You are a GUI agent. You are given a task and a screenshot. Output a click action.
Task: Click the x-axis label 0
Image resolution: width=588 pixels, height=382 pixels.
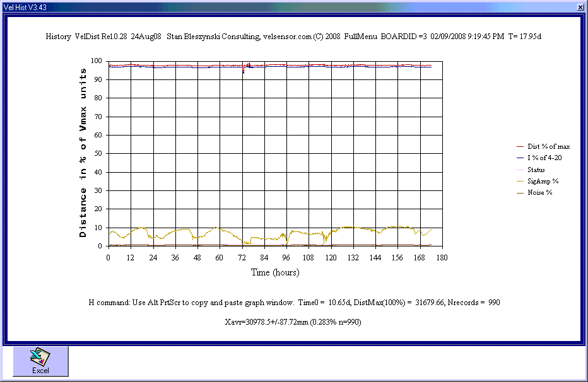109,258
